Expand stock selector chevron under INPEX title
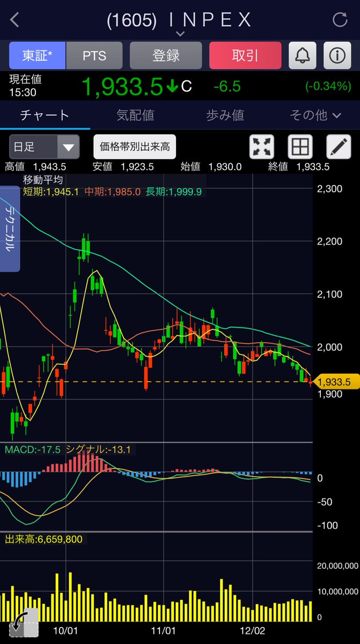 (180, 34)
